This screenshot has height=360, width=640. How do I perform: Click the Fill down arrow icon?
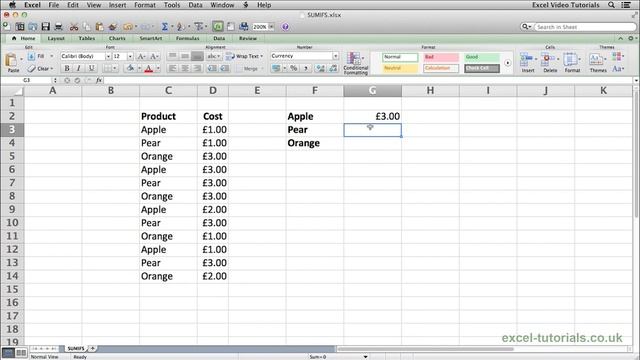(x=31, y=56)
